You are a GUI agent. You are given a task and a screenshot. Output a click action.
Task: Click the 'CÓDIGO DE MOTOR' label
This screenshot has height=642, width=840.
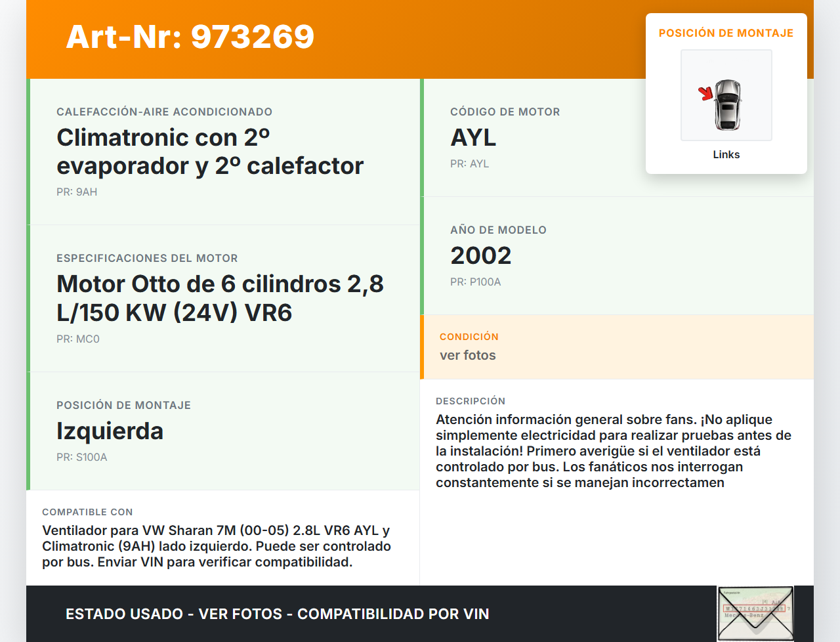coord(505,112)
